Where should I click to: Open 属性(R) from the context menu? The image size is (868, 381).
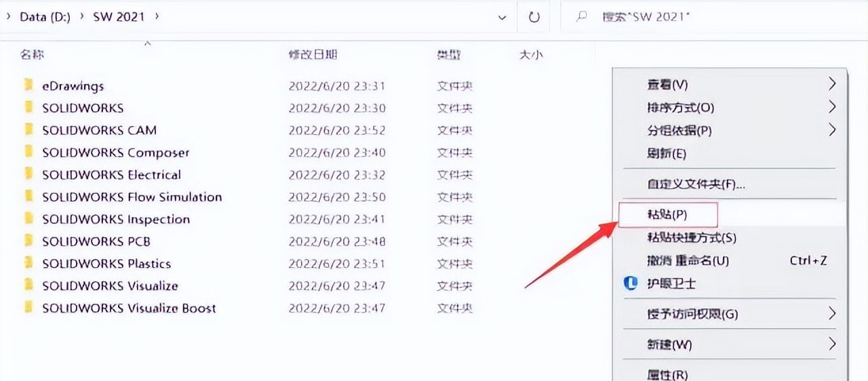pos(667,374)
